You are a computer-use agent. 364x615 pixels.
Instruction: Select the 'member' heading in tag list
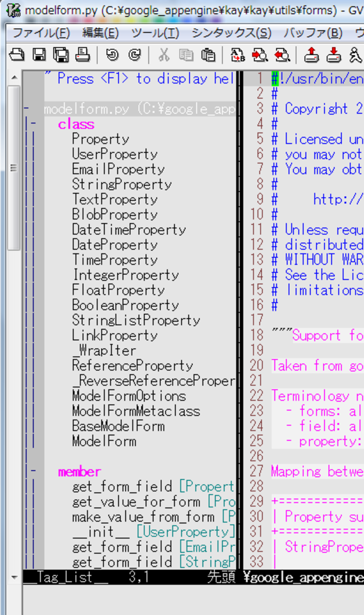click(80, 472)
